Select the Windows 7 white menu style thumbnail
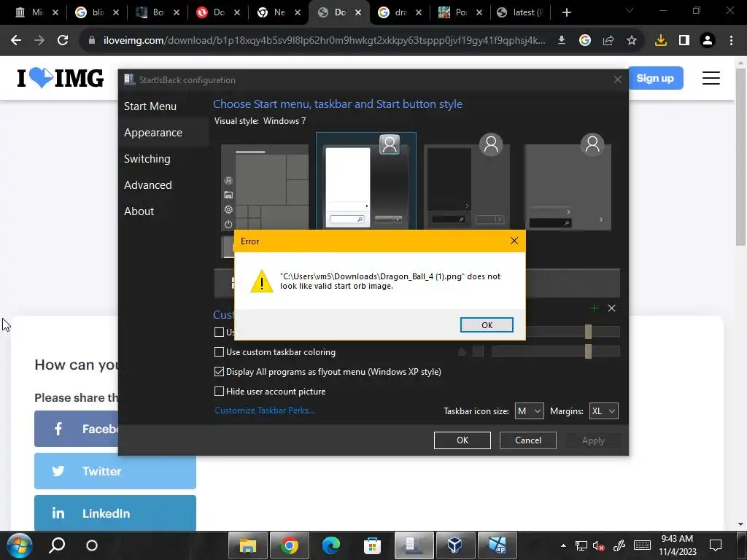 pyautogui.click(x=366, y=182)
